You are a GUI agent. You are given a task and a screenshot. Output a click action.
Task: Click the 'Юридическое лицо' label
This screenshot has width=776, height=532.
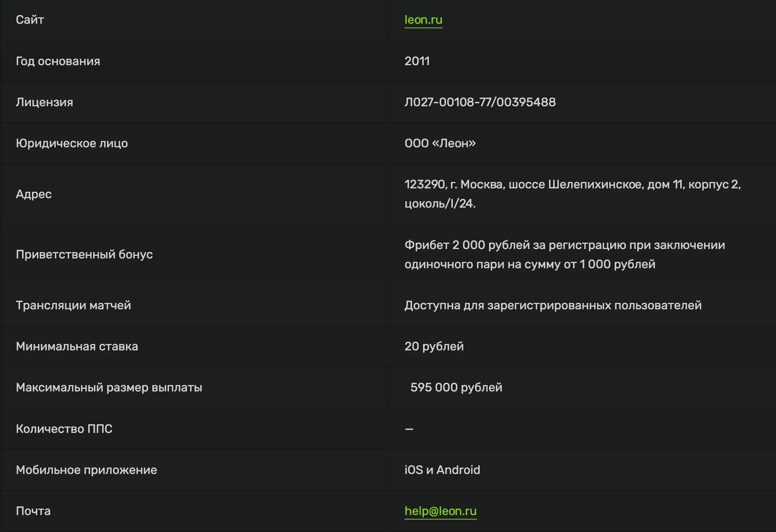click(x=72, y=143)
